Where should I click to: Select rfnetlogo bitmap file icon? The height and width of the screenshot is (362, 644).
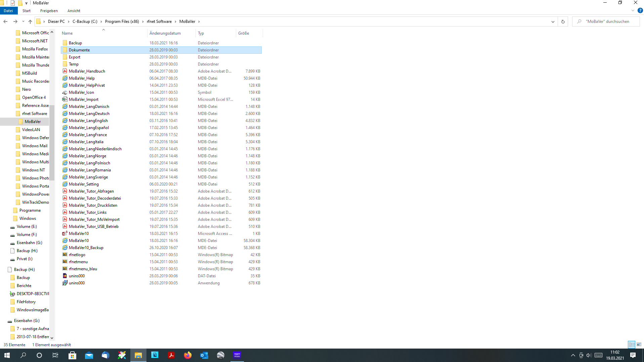click(x=65, y=254)
